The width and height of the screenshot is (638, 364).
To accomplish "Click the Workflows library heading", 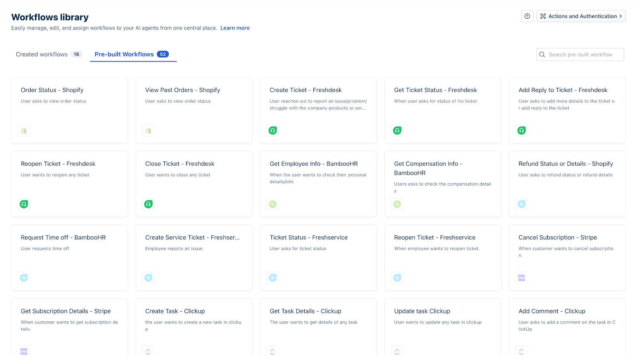I will click(50, 17).
